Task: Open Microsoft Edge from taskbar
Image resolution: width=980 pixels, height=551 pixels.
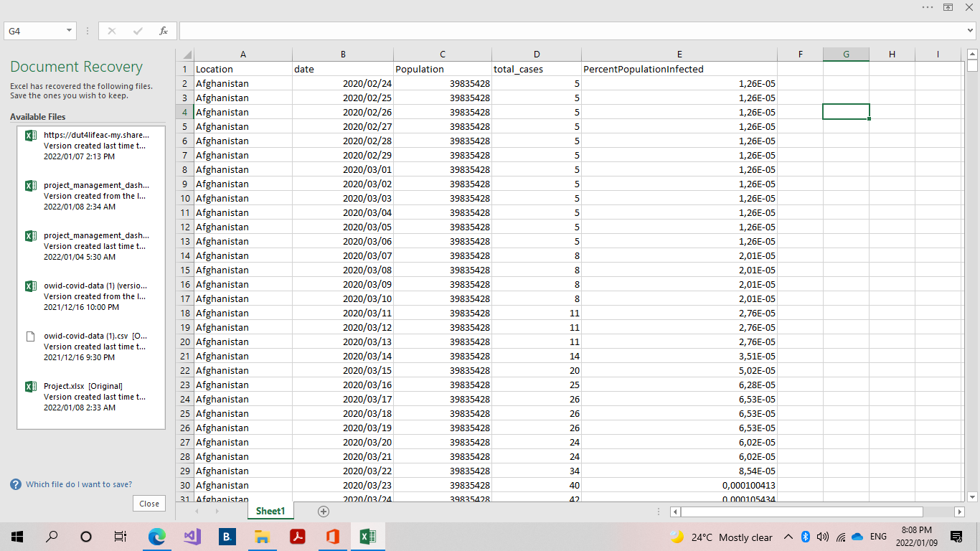Action: [x=156, y=536]
